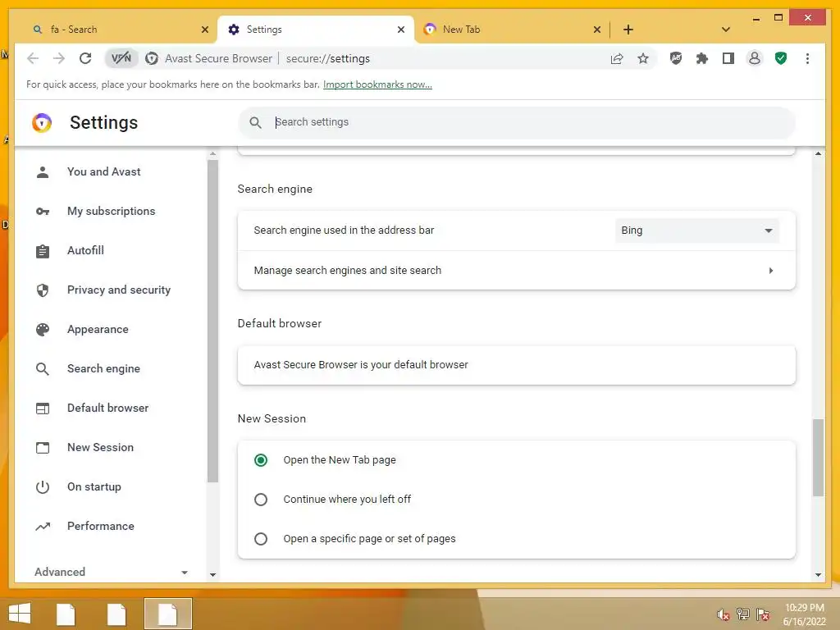The image size is (840, 630).
Task: Close the Settings tab
Action: 400,30
